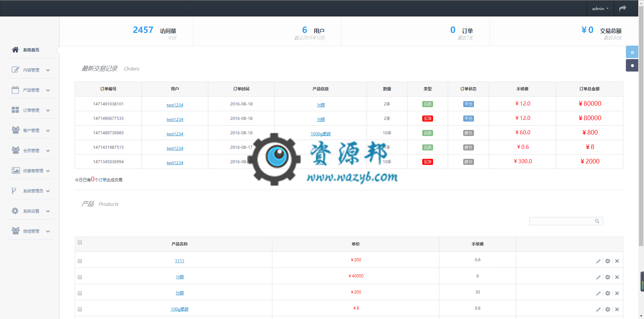Expand 客户管理 chevron

48,131
